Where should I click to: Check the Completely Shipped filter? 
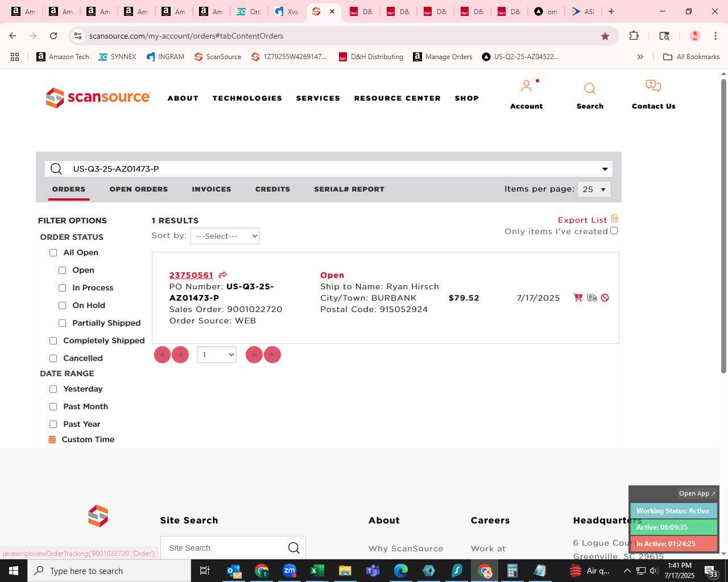pos(53,341)
